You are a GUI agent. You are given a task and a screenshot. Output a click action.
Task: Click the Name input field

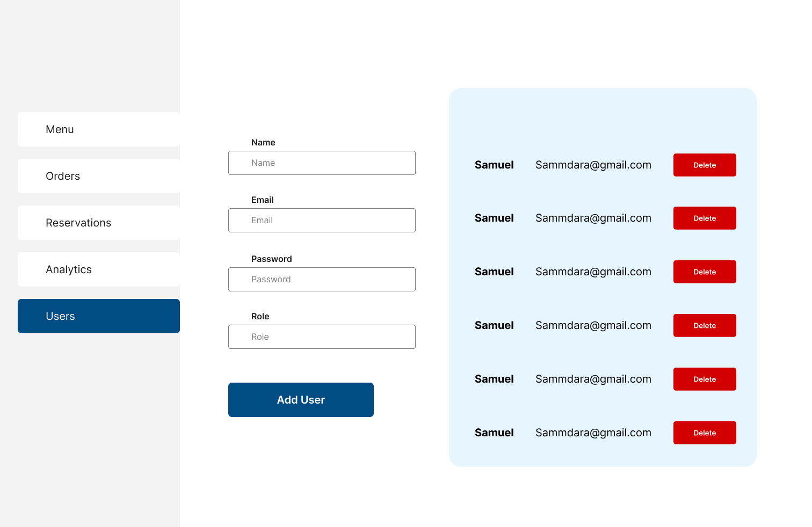click(322, 163)
